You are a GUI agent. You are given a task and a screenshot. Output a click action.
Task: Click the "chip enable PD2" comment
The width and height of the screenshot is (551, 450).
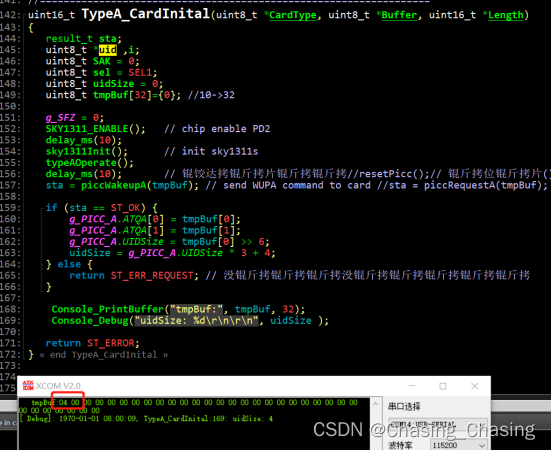(217, 129)
